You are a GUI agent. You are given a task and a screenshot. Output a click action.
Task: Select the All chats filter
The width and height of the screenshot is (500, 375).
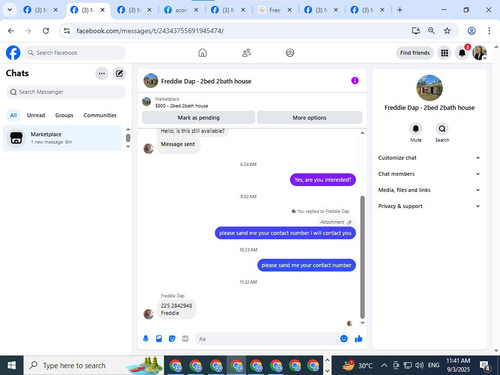(13, 115)
